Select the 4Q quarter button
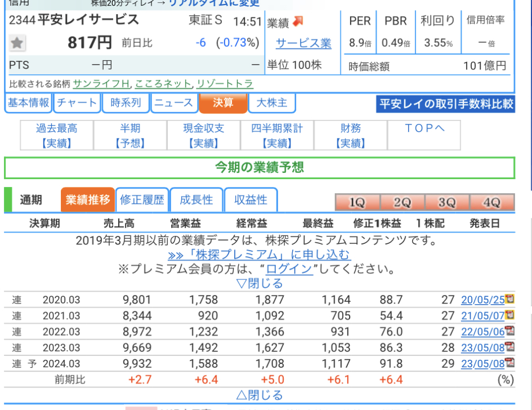 pos(492,203)
